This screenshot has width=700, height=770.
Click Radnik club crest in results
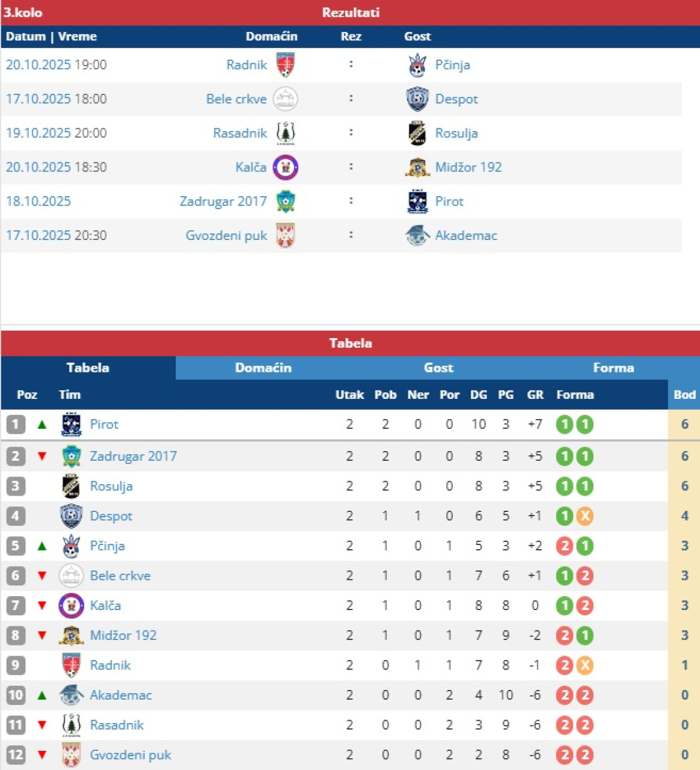pos(286,65)
